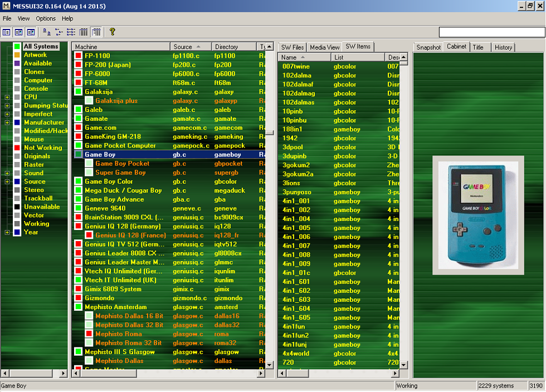The height and width of the screenshot is (392, 546).
Task: Click in the search box at top right
Action: click(491, 32)
